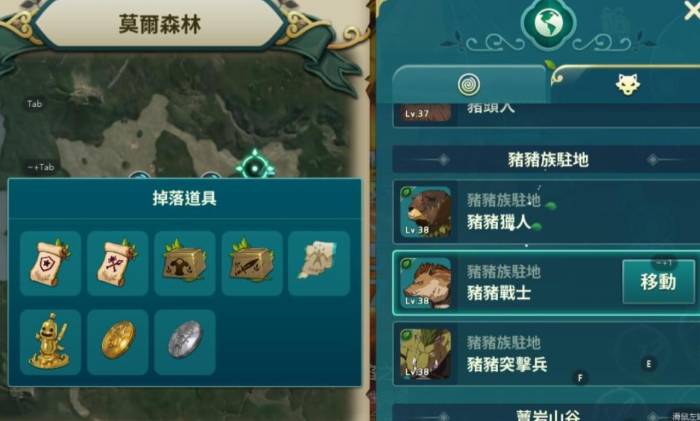Select the Lv.37 豬頭人 entry

click(x=546, y=115)
